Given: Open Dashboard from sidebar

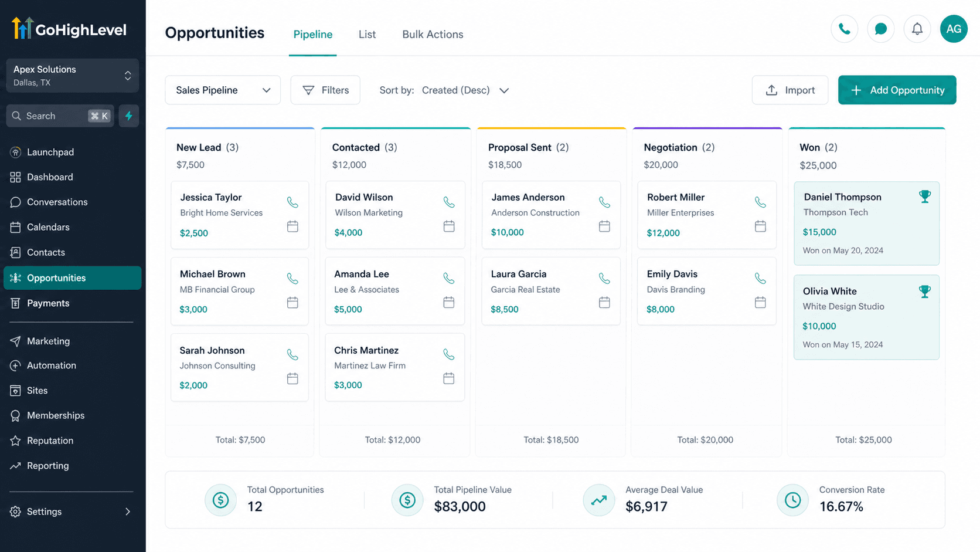Looking at the screenshot, I should (73, 177).
